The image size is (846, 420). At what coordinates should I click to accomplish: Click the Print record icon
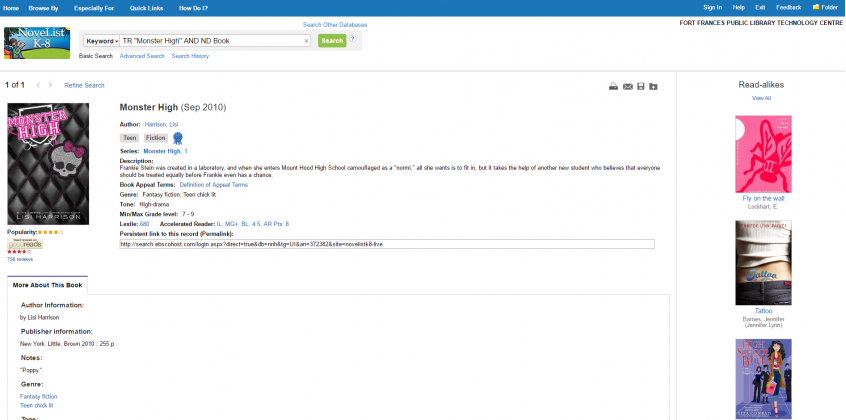point(614,87)
